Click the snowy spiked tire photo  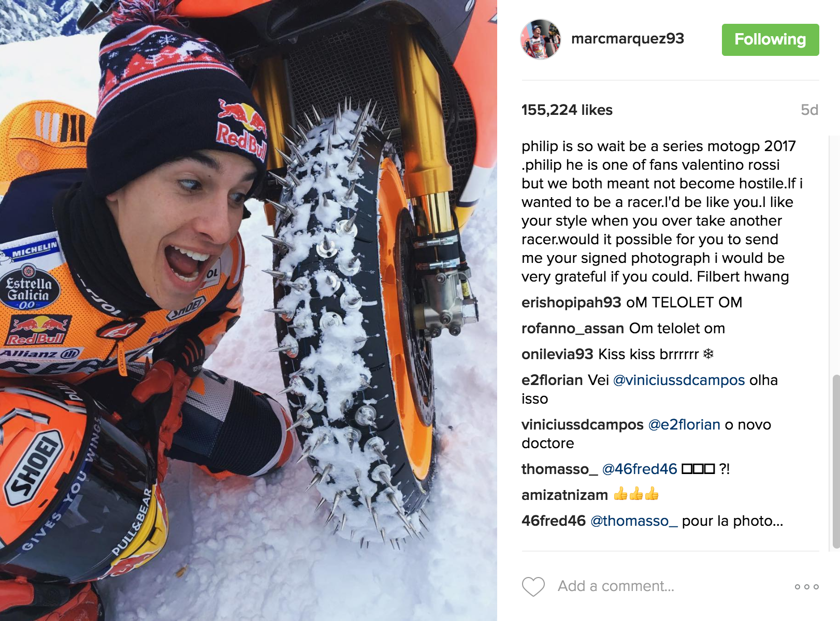coord(249,310)
